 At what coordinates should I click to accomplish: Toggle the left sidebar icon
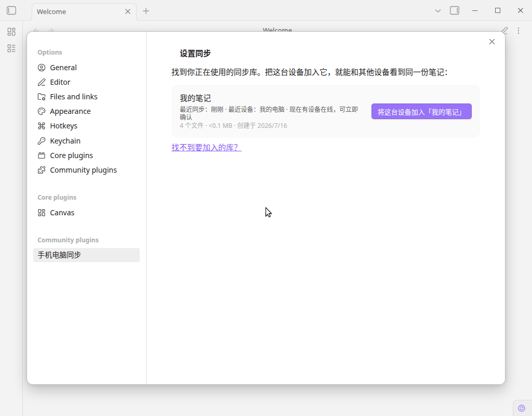11,10
